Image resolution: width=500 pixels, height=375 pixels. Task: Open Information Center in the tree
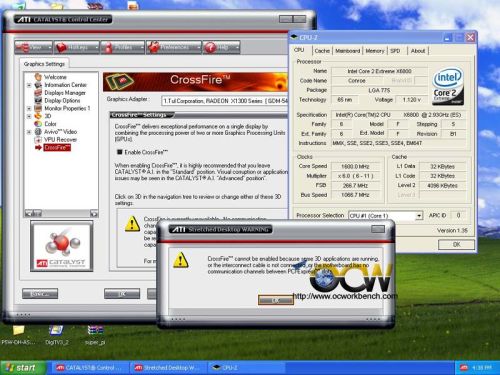tap(65, 85)
